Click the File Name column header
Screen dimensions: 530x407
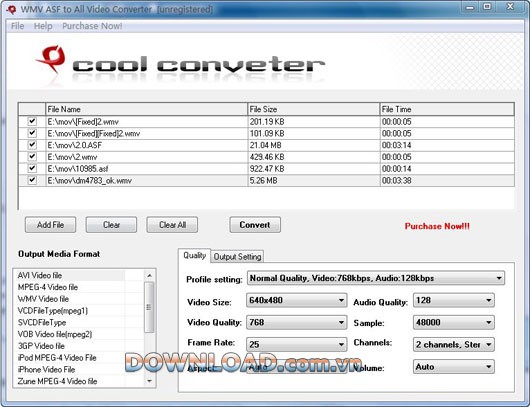pos(146,109)
